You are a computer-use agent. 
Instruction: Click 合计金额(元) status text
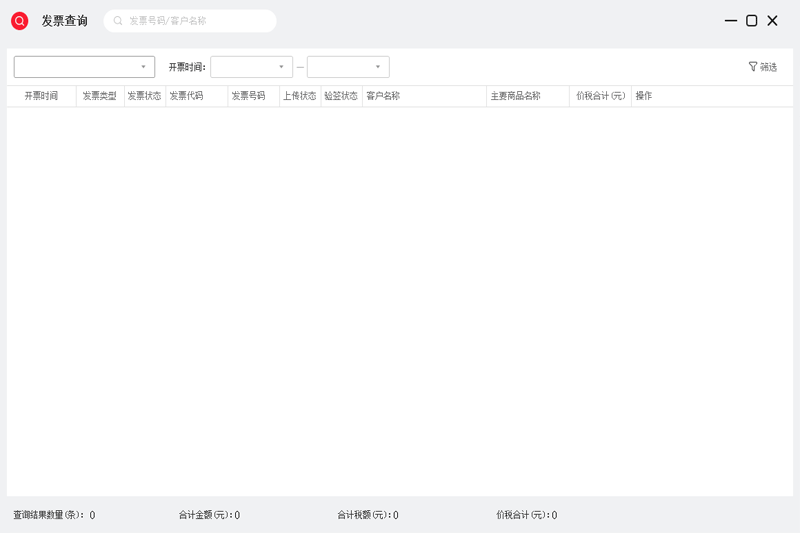click(x=209, y=515)
